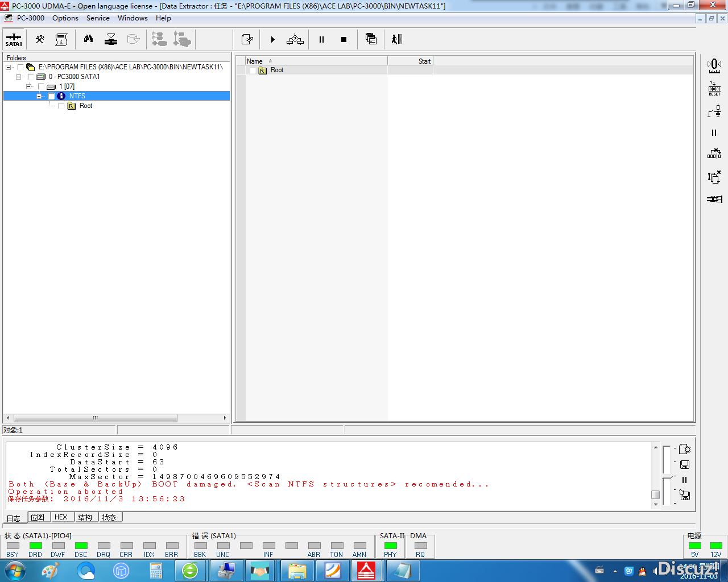Click the power switch circuit icon
The width and height of the screenshot is (728, 582).
coord(714,110)
